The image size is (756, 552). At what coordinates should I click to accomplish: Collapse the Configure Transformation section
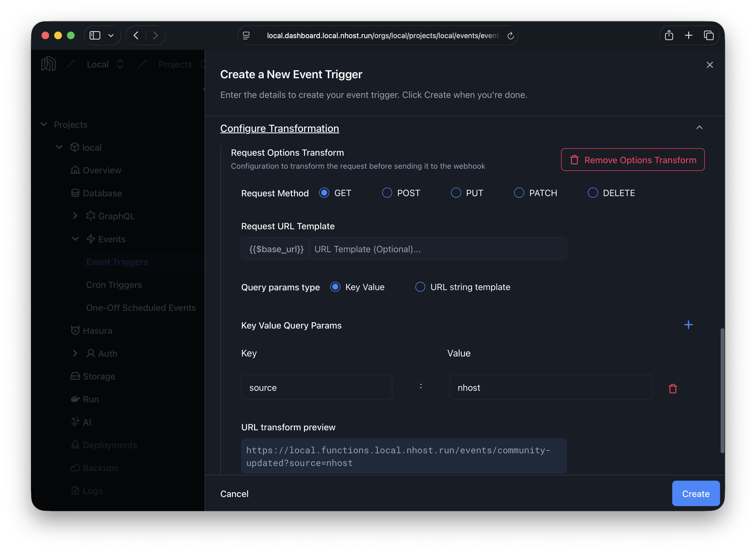pyautogui.click(x=700, y=127)
